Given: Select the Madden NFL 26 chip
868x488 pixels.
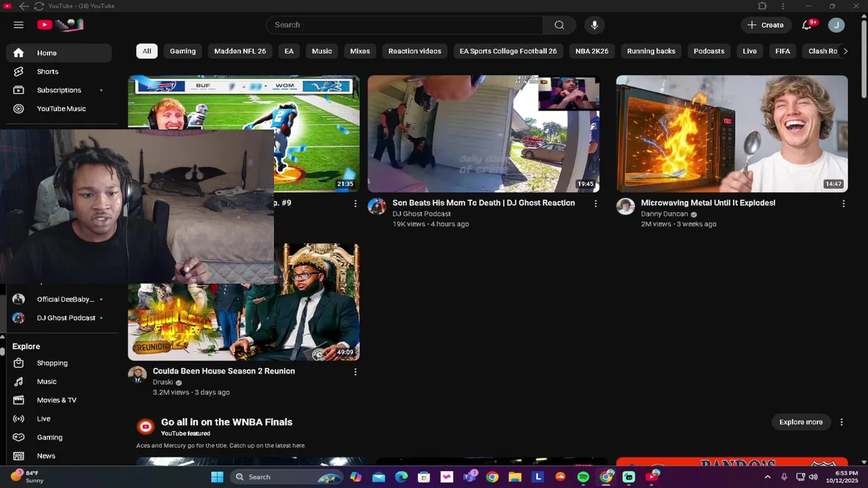Looking at the screenshot, I should 240,51.
